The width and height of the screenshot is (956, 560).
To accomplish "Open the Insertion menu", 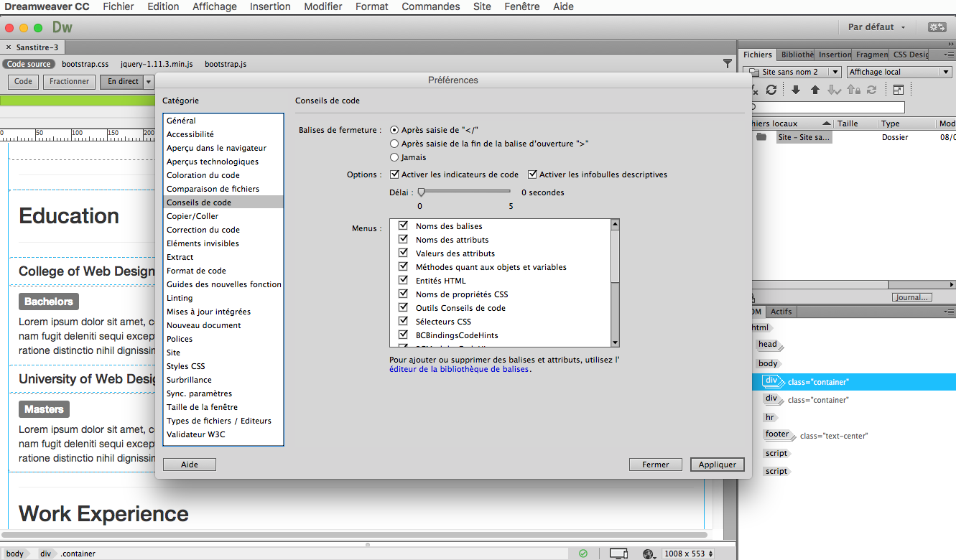I will [270, 6].
